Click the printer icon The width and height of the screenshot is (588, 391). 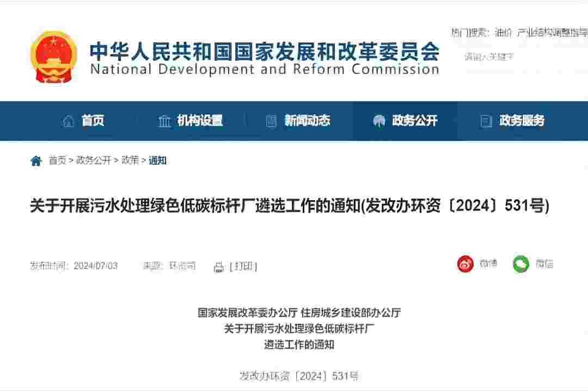click(219, 266)
